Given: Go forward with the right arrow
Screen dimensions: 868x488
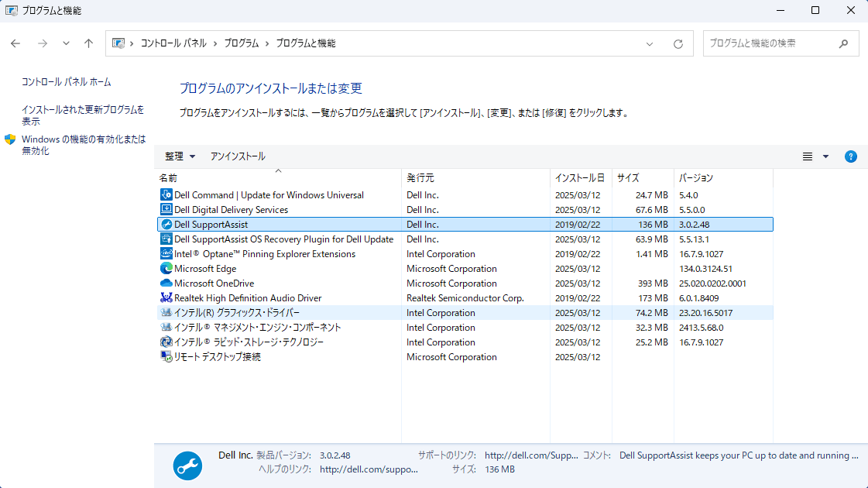Looking at the screenshot, I should [x=43, y=43].
